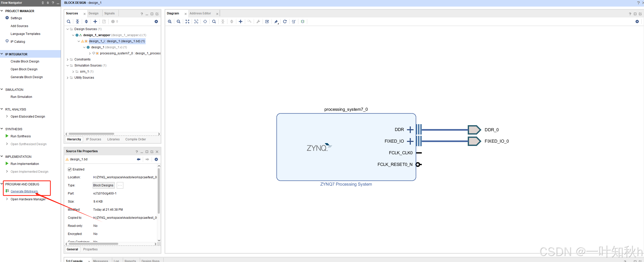
Task: Select the FIXED_IO_0 external port
Action: pyautogui.click(x=474, y=141)
